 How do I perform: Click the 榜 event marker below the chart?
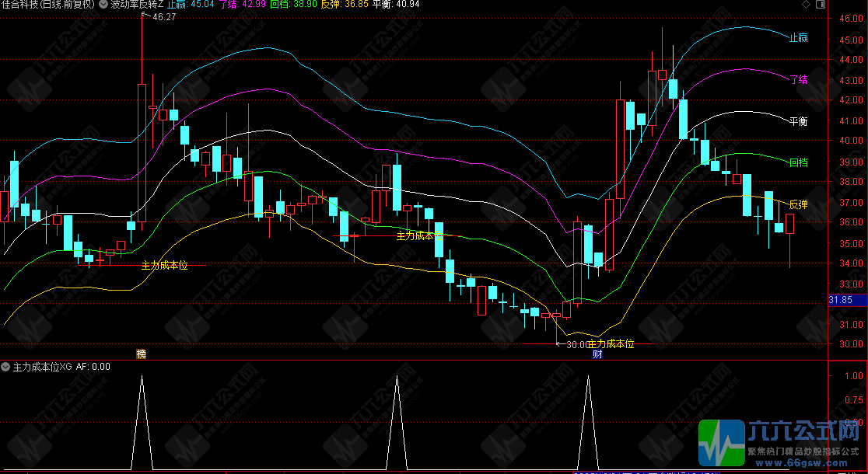tap(141, 354)
